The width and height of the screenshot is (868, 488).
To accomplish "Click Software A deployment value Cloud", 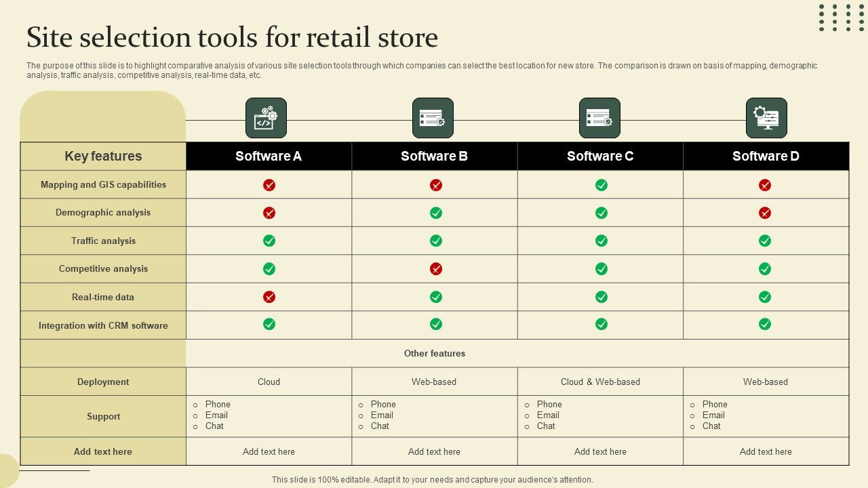I will click(x=269, y=382).
